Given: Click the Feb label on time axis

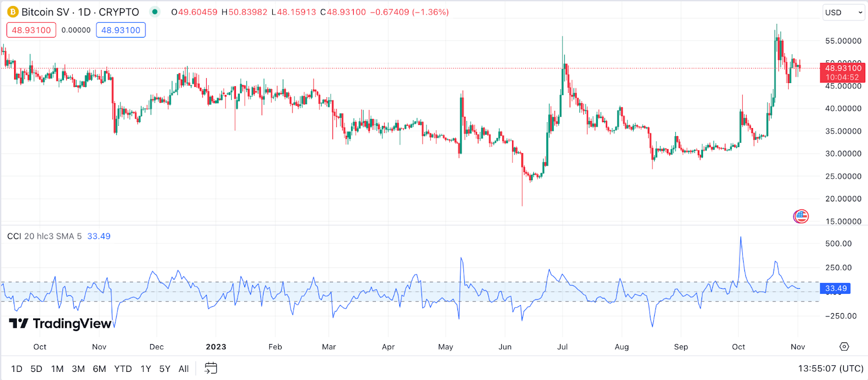Looking at the screenshot, I should point(275,346).
